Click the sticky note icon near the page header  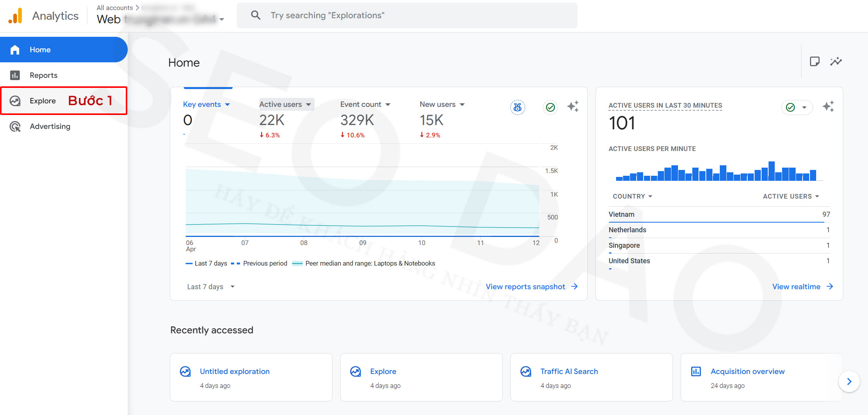[815, 62]
